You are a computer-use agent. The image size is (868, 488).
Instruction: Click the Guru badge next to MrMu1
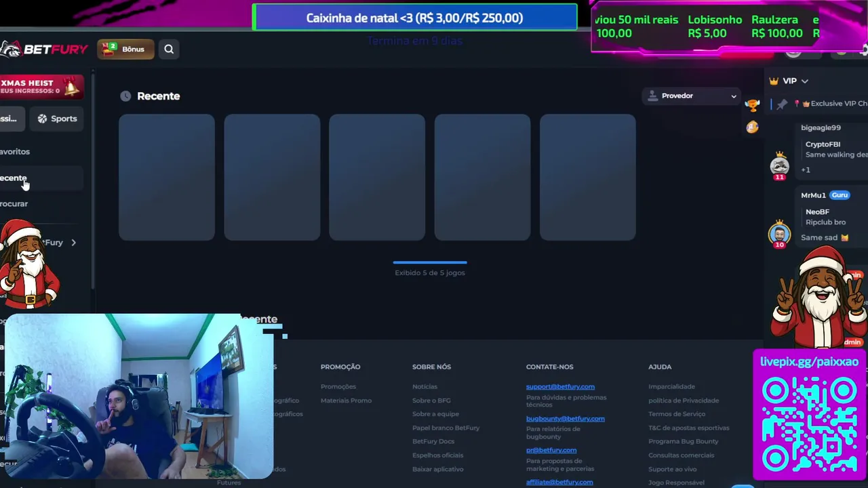click(x=840, y=195)
